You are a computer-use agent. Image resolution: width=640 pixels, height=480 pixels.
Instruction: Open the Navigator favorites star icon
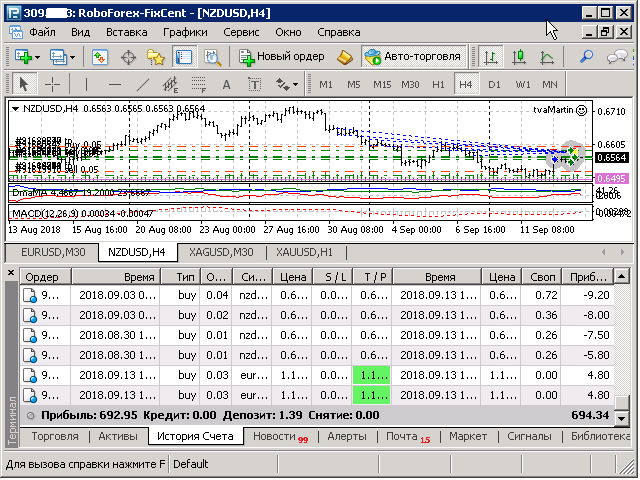pos(156,57)
